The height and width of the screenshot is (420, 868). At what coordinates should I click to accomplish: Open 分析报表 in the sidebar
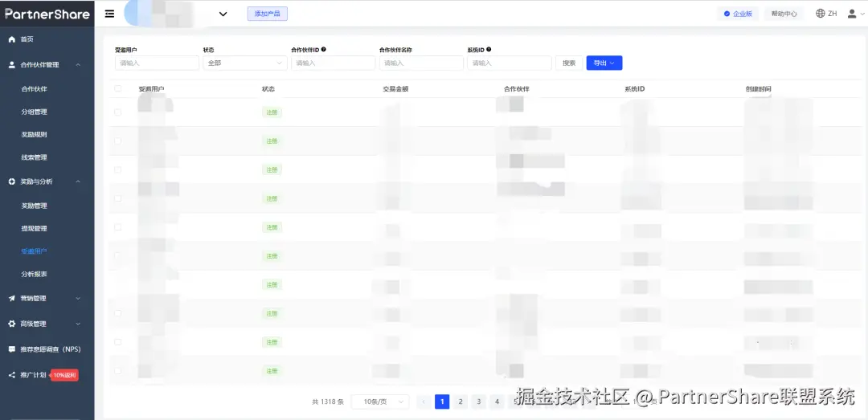click(x=35, y=274)
